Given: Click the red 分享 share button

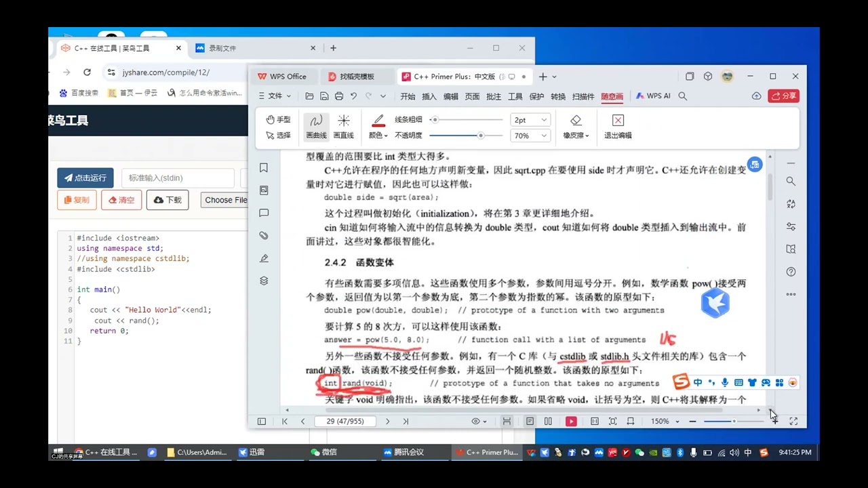Looking at the screenshot, I should click(784, 96).
